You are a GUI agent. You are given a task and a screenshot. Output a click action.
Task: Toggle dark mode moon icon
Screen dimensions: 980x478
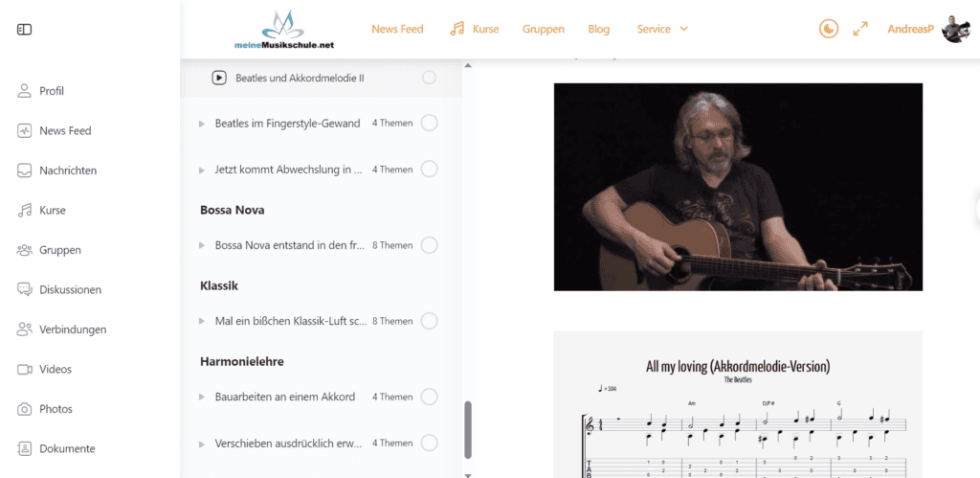(x=829, y=29)
